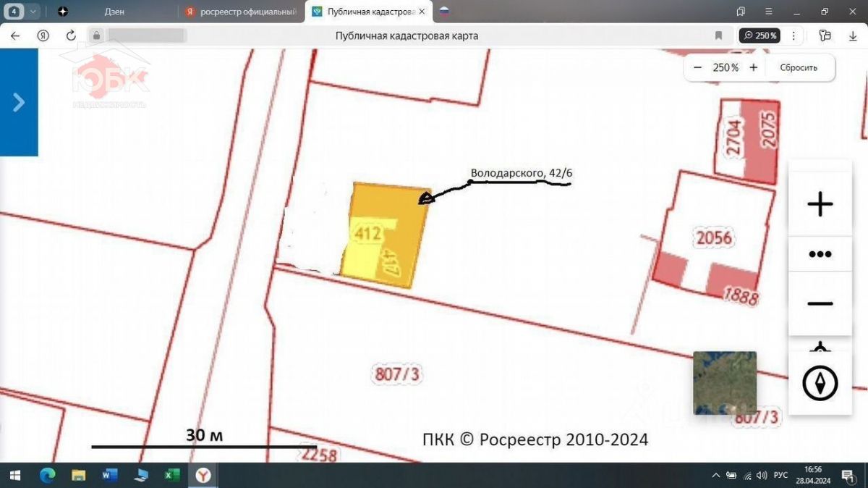Click the parcel label 2258

(320, 455)
